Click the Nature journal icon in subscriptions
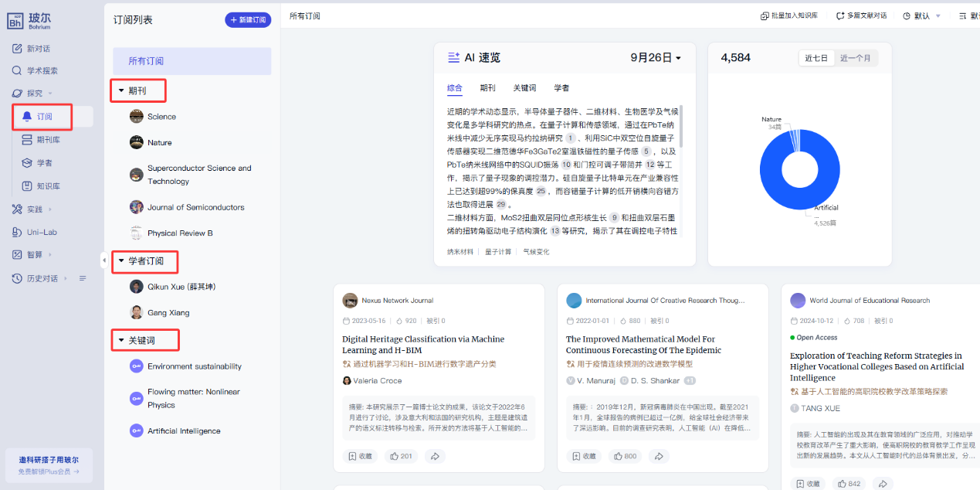 137,142
